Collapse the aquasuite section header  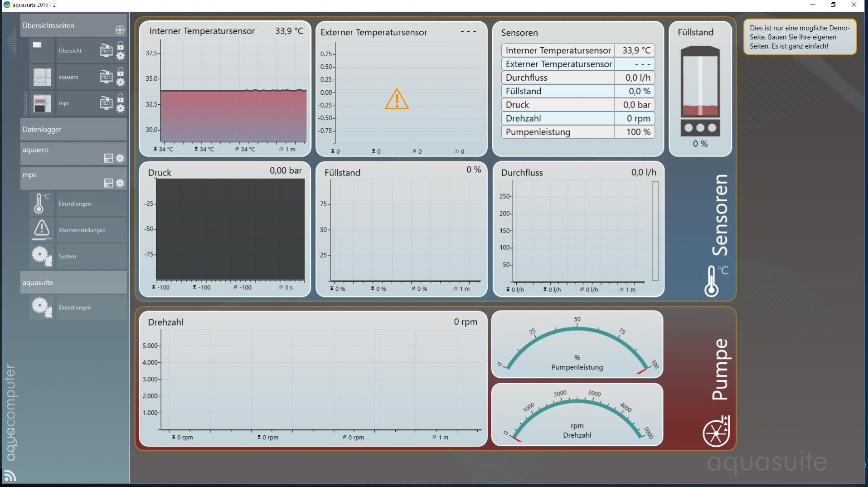click(x=73, y=282)
